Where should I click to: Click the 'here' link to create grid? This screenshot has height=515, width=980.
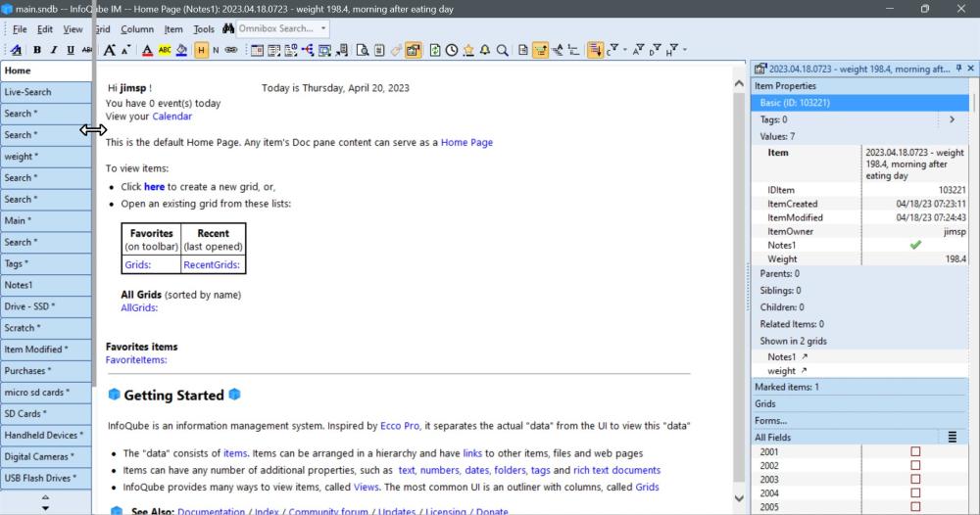(154, 187)
